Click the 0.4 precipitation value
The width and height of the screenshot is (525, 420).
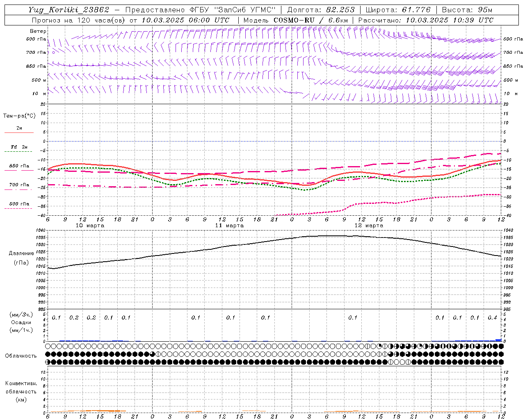492,317
